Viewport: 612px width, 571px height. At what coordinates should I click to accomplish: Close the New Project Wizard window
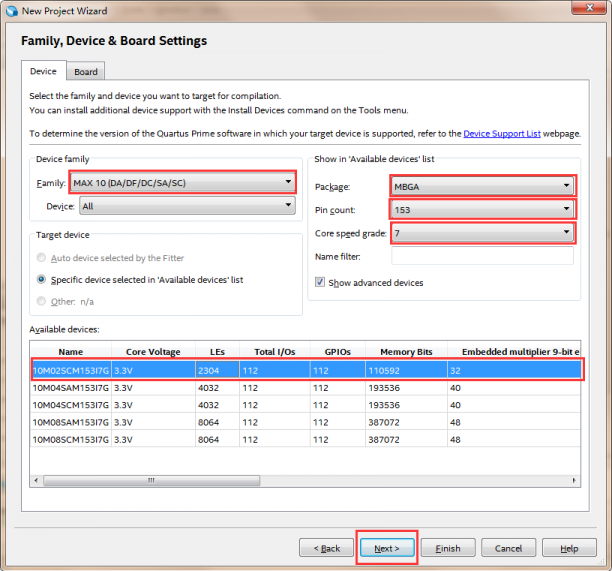(x=590, y=7)
